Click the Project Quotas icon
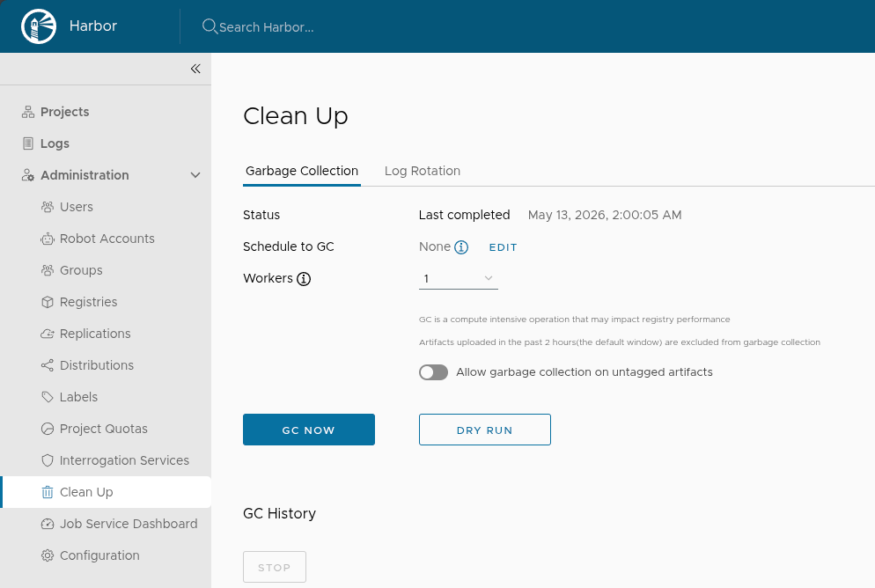 click(48, 429)
